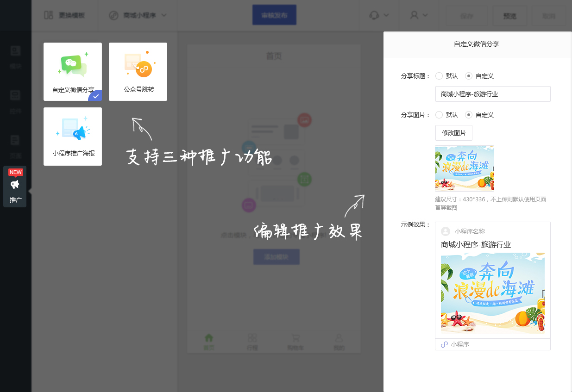Click the 保存 button
Screen dimensions: 572x392
pos(467,16)
